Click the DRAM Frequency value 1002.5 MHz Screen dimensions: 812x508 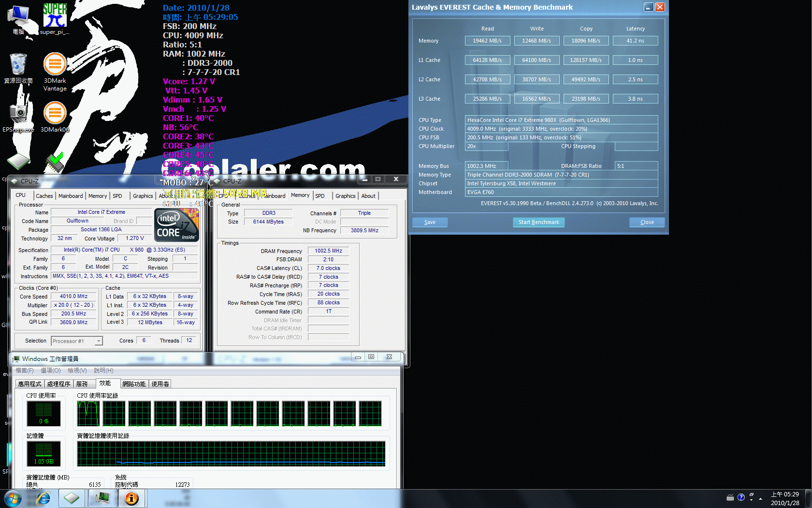point(328,251)
